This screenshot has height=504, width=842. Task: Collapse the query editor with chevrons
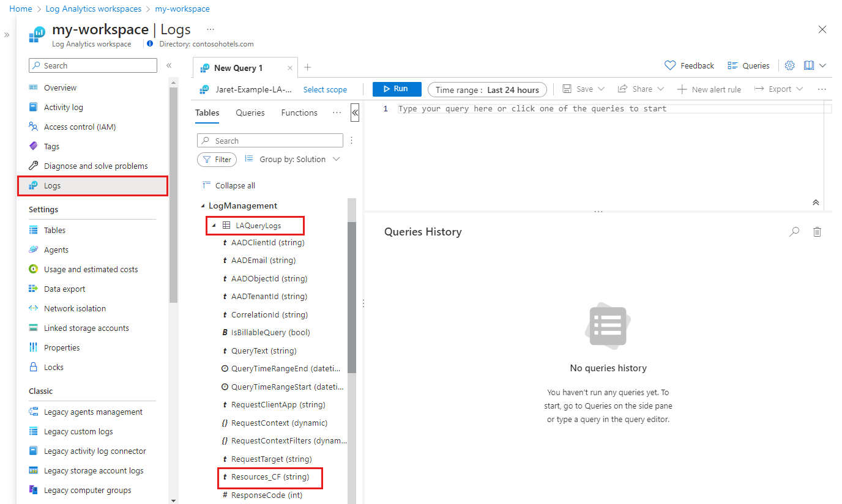pos(815,202)
